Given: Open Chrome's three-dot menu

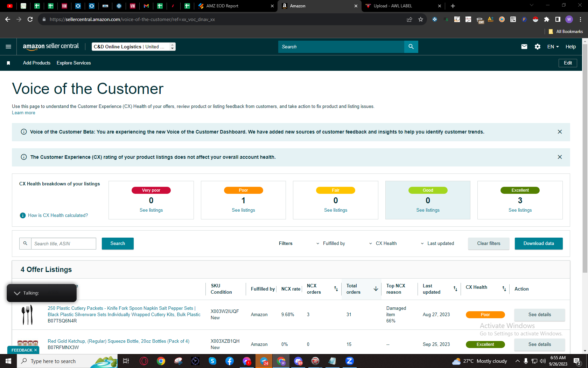Looking at the screenshot, I should pyautogui.click(x=580, y=19).
